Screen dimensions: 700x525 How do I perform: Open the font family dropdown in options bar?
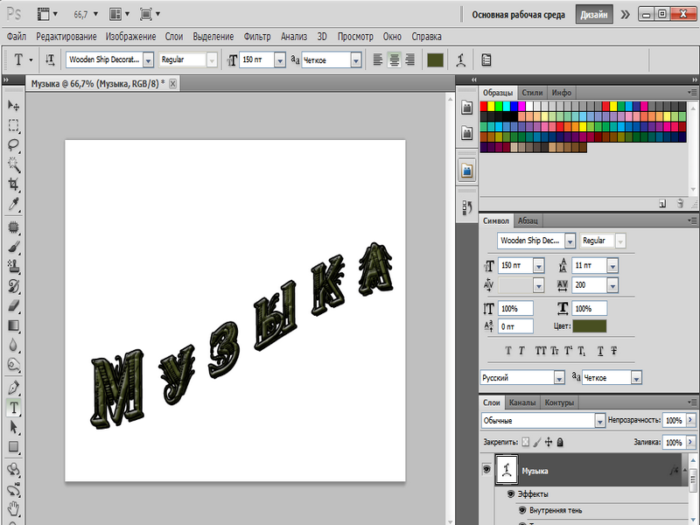click(148, 60)
